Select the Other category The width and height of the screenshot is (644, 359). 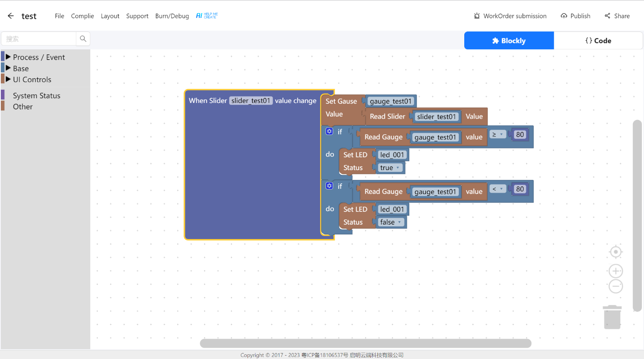coord(23,107)
